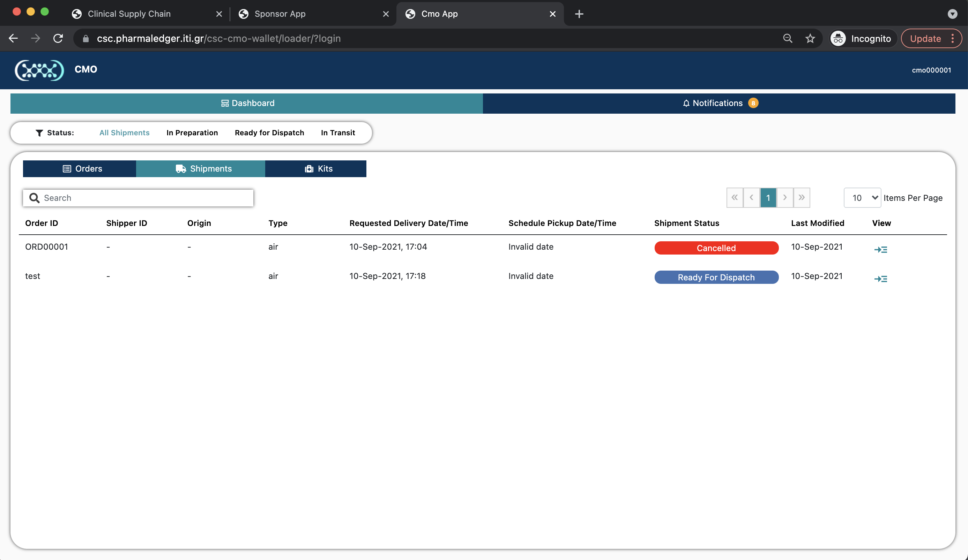This screenshot has width=968, height=560.
Task: Click the search magnifier inside the search box
Action: click(x=34, y=198)
